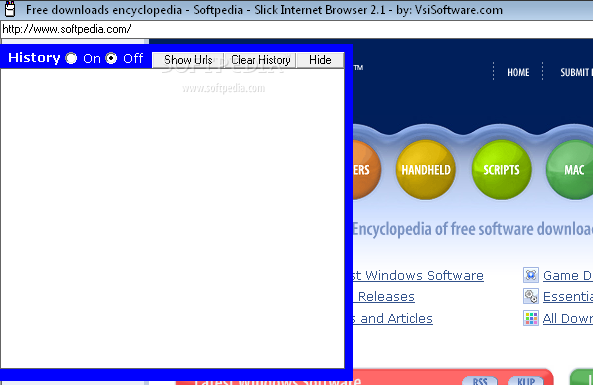Open the SUBMIT link in Softpedia's header
This screenshot has width=593, height=385.
[x=576, y=72]
